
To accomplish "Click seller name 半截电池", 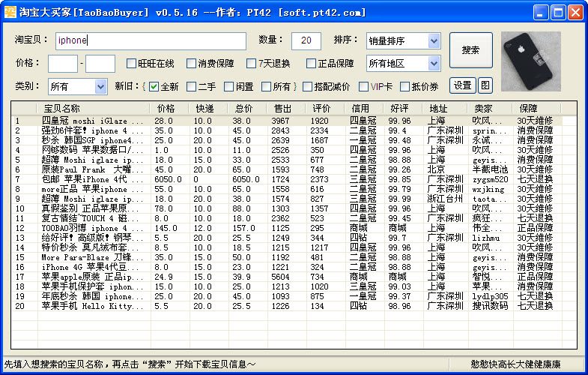I will point(490,169).
